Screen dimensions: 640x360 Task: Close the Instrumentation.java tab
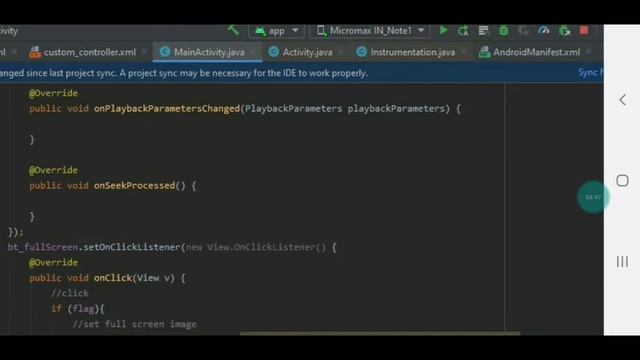463,52
